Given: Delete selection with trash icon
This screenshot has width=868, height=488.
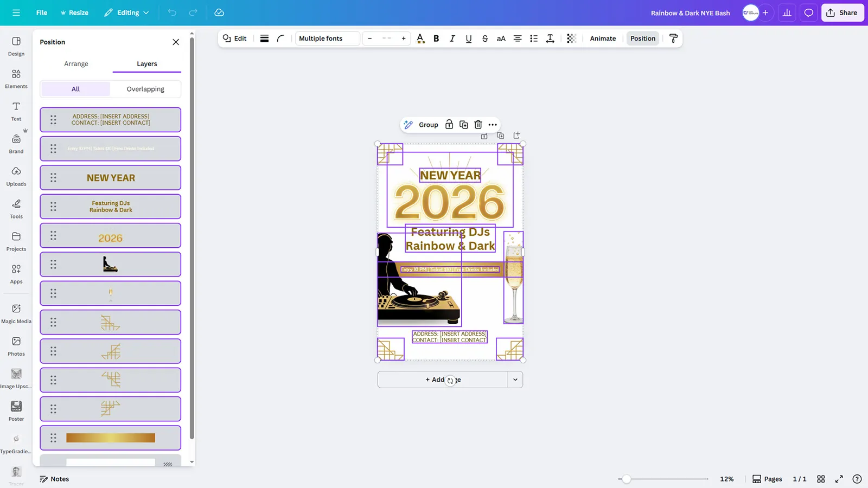Looking at the screenshot, I should [478, 125].
